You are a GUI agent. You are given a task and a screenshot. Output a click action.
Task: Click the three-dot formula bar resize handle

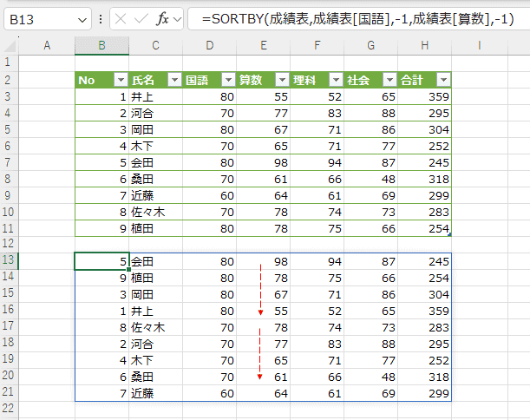point(103,18)
